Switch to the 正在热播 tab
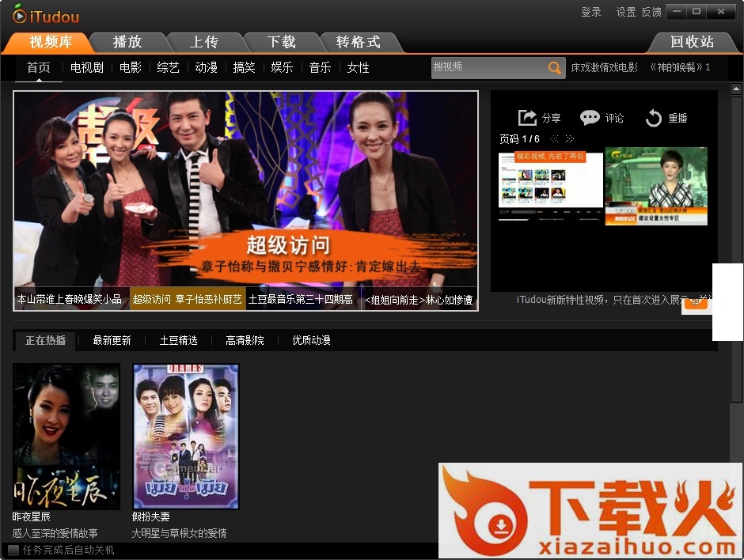 pos(45,340)
